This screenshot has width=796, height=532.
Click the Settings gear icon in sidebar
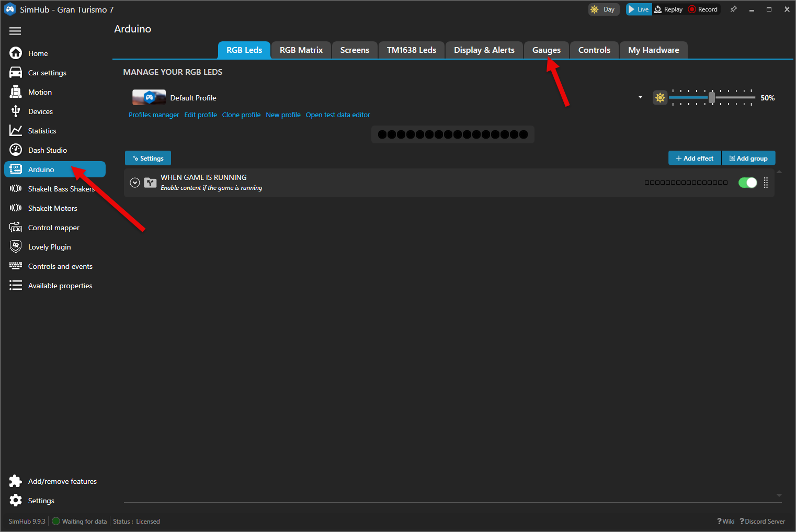(16, 500)
